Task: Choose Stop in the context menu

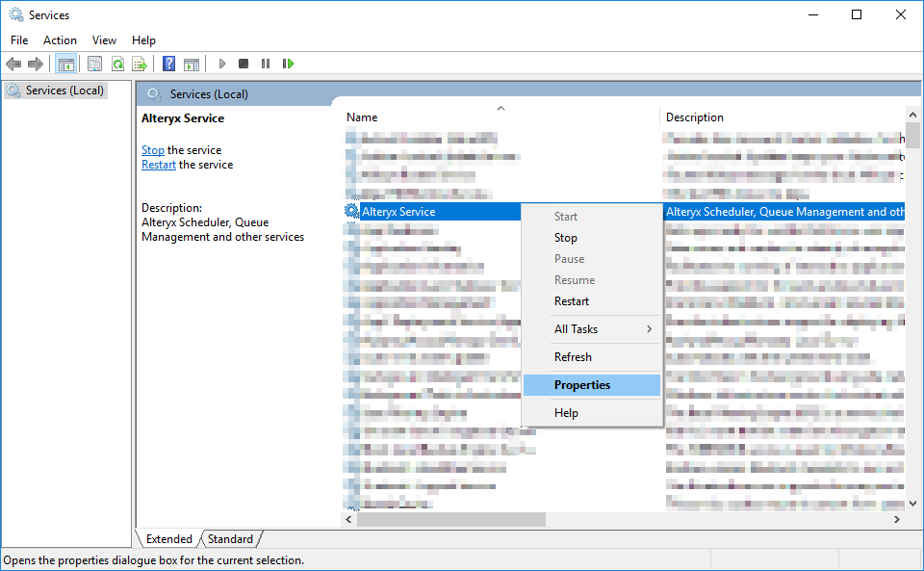Action: (592, 238)
